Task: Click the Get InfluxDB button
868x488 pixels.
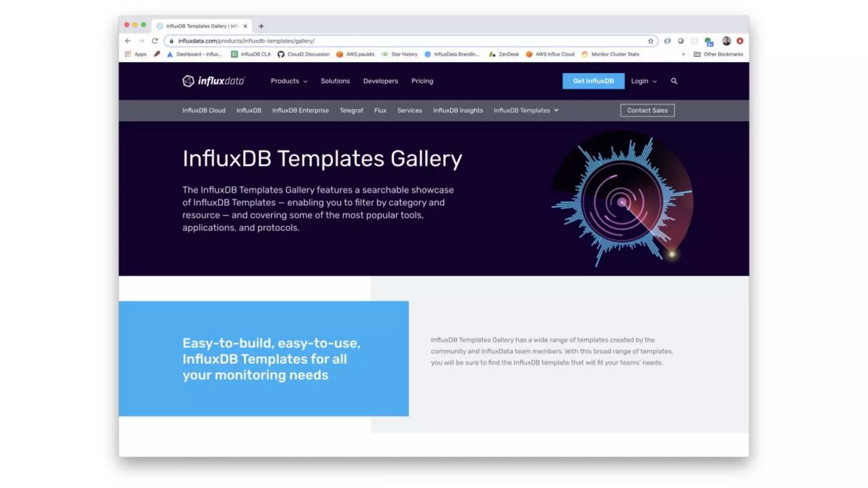Action: pos(593,81)
